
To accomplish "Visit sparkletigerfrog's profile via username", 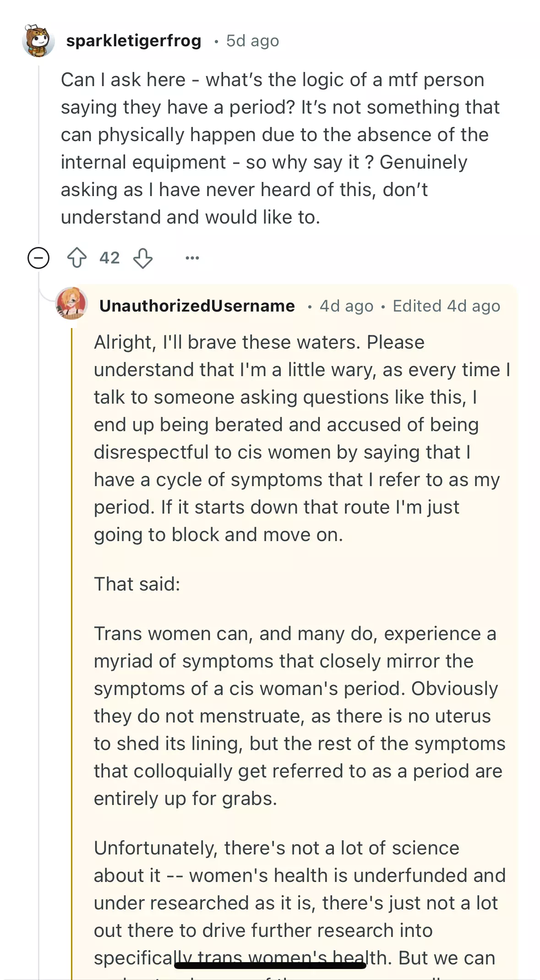I will (134, 40).
